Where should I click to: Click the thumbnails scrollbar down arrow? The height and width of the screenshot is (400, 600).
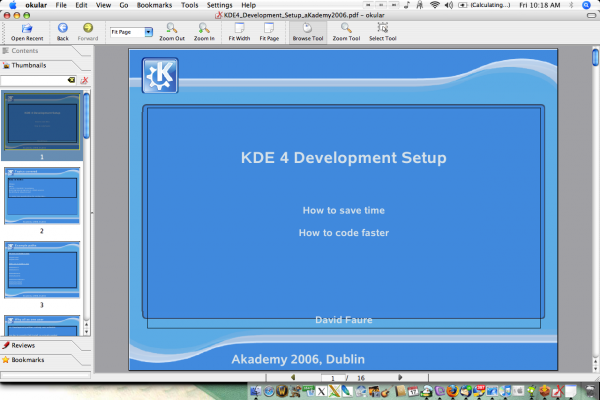coord(86,332)
